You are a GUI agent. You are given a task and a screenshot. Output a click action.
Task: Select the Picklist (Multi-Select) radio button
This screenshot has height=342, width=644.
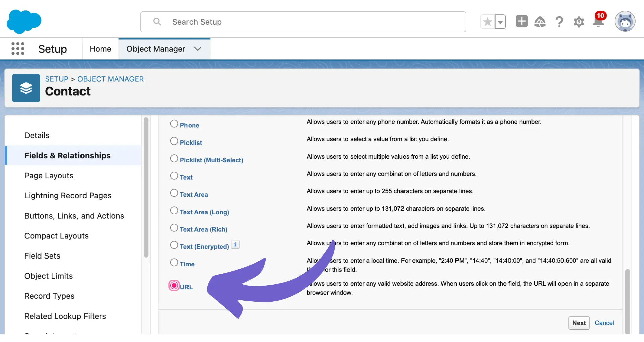point(174,158)
